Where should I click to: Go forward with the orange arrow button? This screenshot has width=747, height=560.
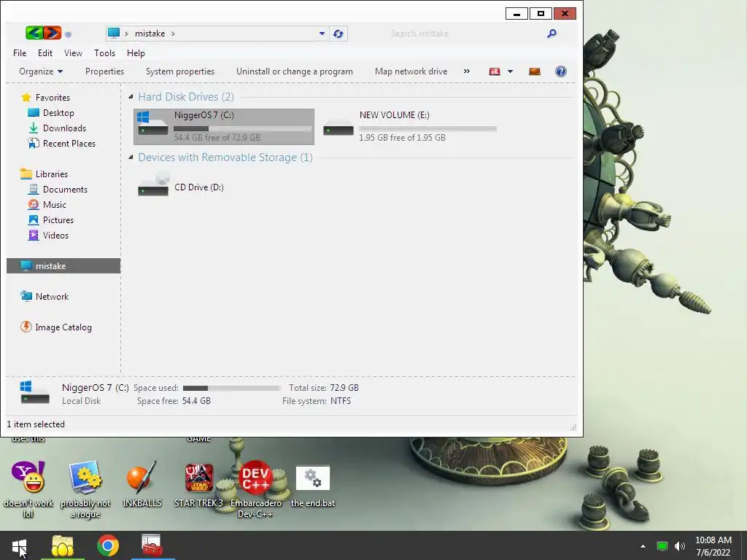point(53,33)
